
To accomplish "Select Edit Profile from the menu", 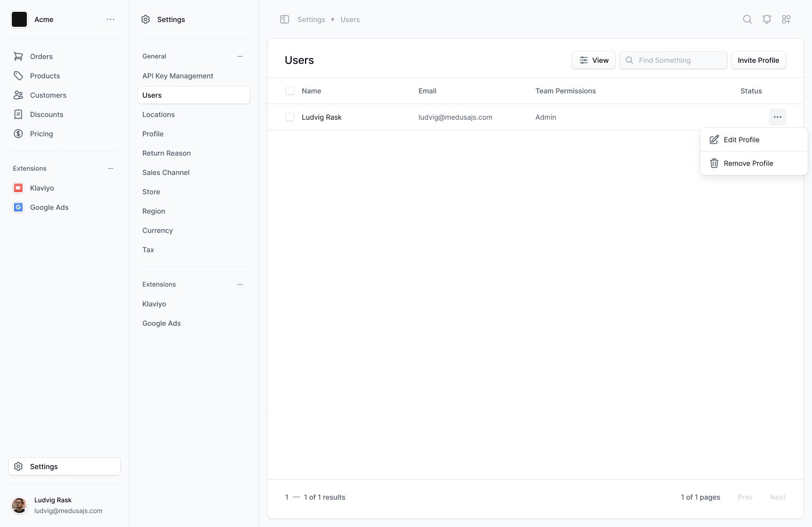I will tap(754, 140).
